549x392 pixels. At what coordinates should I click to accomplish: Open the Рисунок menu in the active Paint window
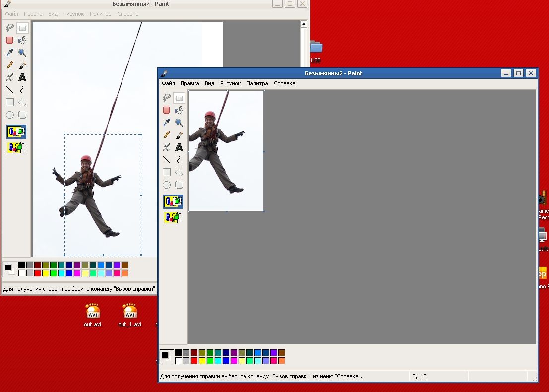[x=230, y=83]
